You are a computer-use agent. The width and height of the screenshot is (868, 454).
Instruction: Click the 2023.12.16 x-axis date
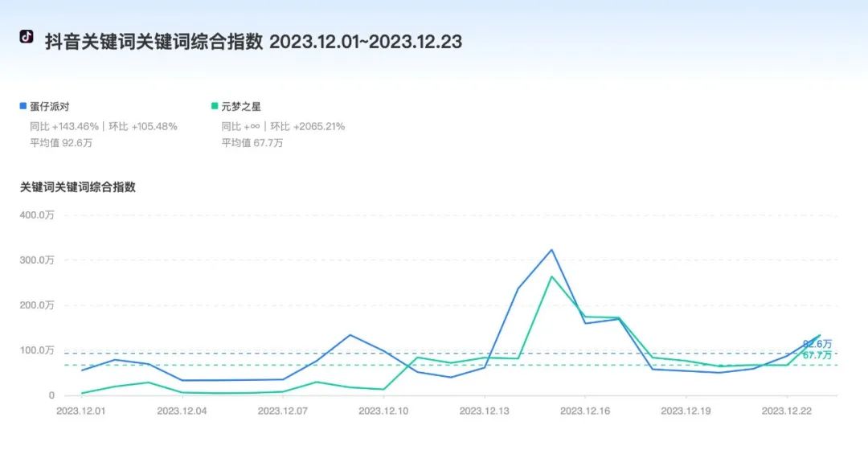tap(585, 411)
